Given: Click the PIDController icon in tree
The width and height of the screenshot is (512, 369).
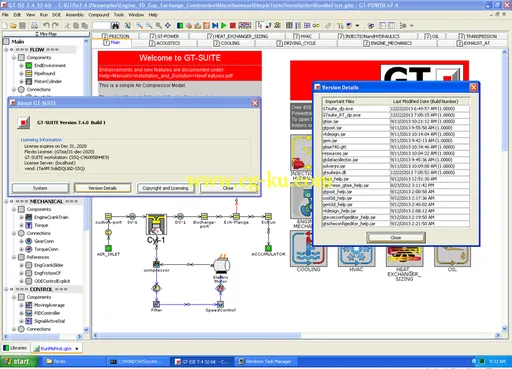Looking at the screenshot, I should (x=29, y=313).
